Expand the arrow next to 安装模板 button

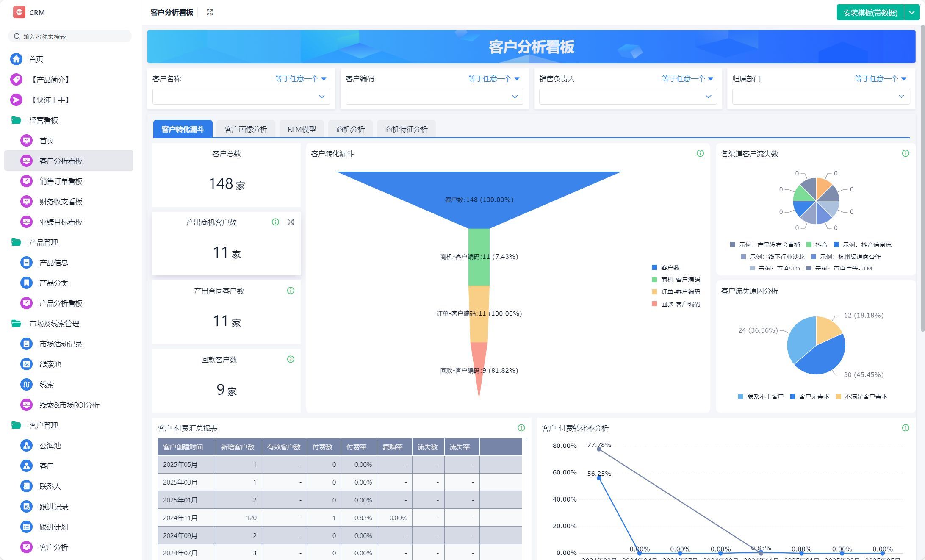[912, 12]
